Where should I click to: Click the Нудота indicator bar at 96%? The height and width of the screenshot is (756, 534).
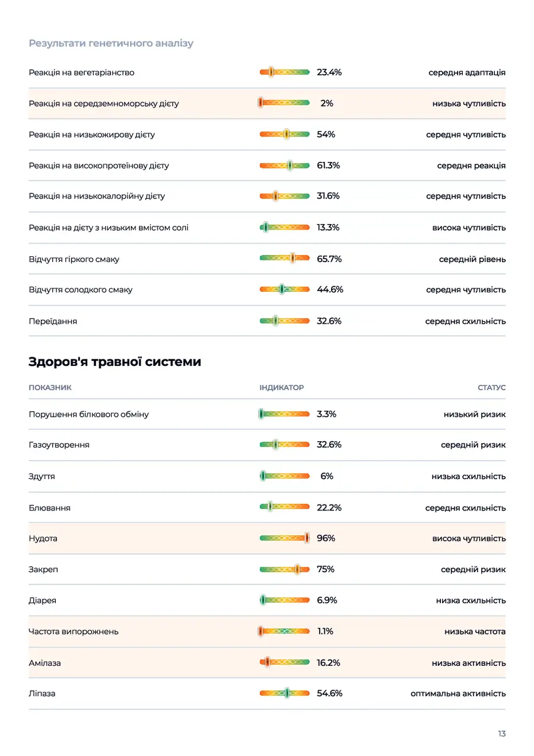coord(285,538)
